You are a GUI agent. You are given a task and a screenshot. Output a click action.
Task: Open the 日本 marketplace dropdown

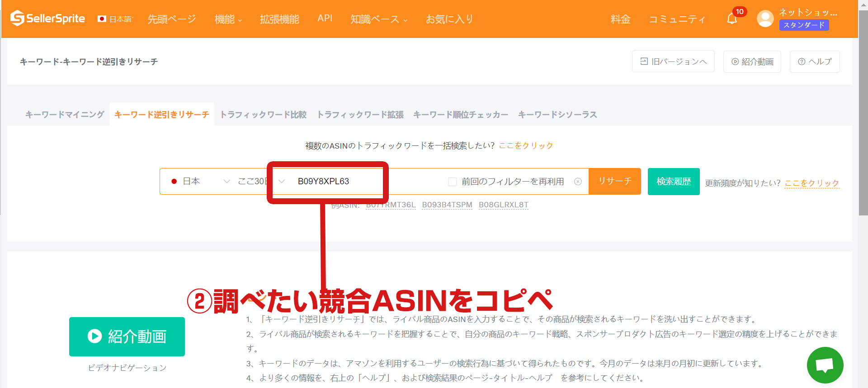(x=200, y=181)
